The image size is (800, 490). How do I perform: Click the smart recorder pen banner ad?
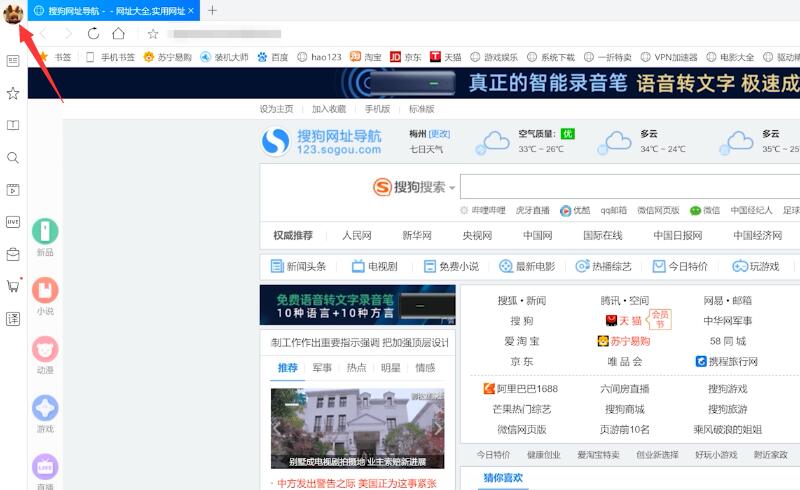(x=414, y=83)
